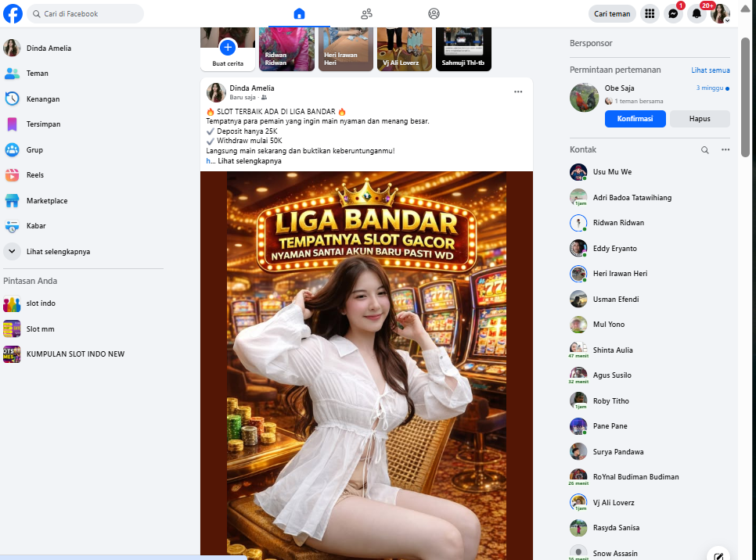Open chat with Usman Efendi
This screenshot has height=560, width=756.
pyautogui.click(x=650, y=300)
